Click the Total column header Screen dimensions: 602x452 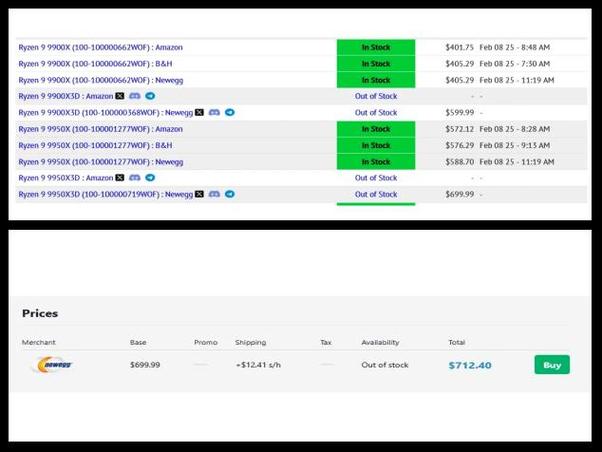[x=456, y=342]
